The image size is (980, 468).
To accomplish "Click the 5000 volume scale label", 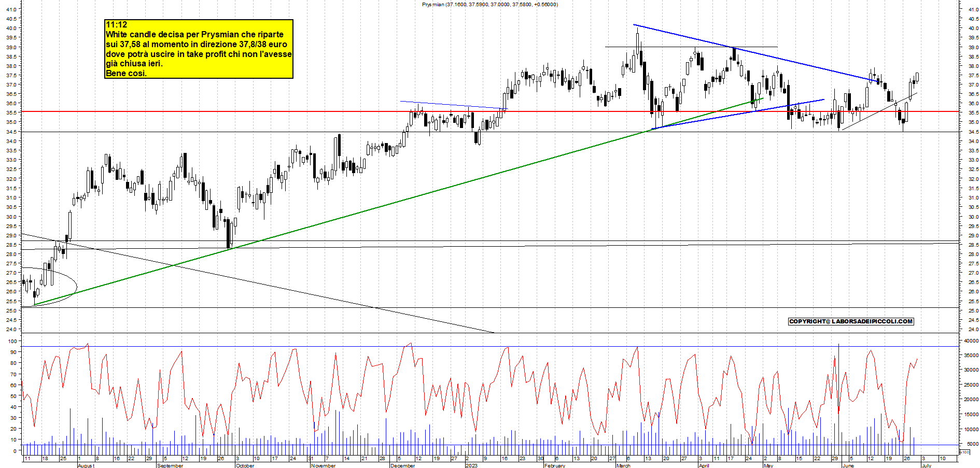I will pos(973,444).
